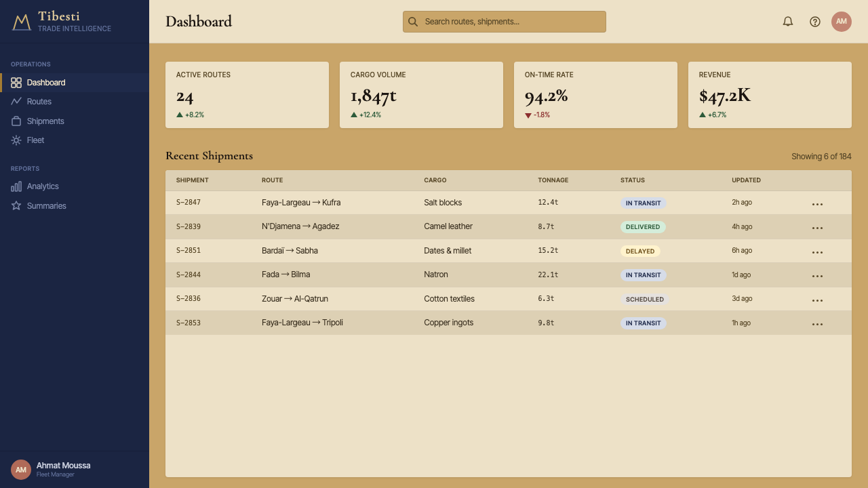Click cargo cell Natron
The height and width of the screenshot is (488, 868).
click(436, 274)
